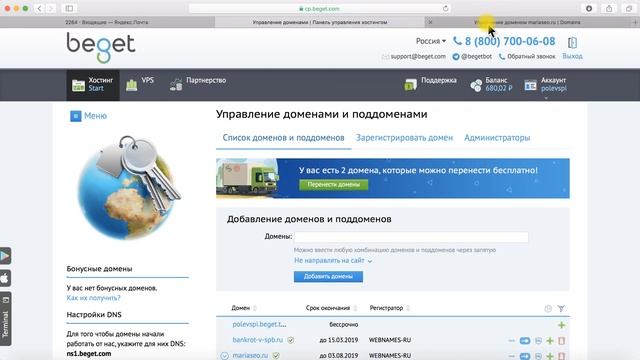Expand the mariaseo.ru row chevron
The height and width of the screenshot is (360, 640).
(224, 356)
